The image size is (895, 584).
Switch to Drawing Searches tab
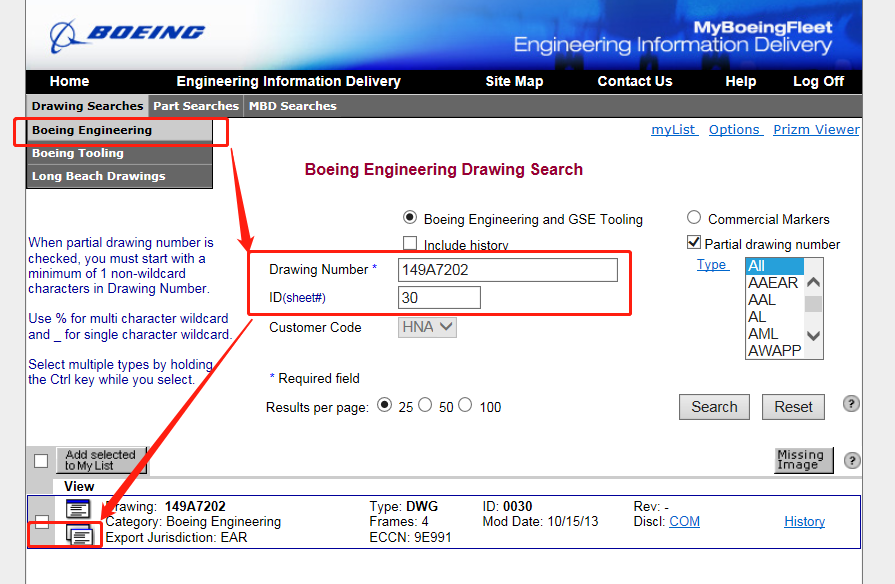(x=87, y=106)
